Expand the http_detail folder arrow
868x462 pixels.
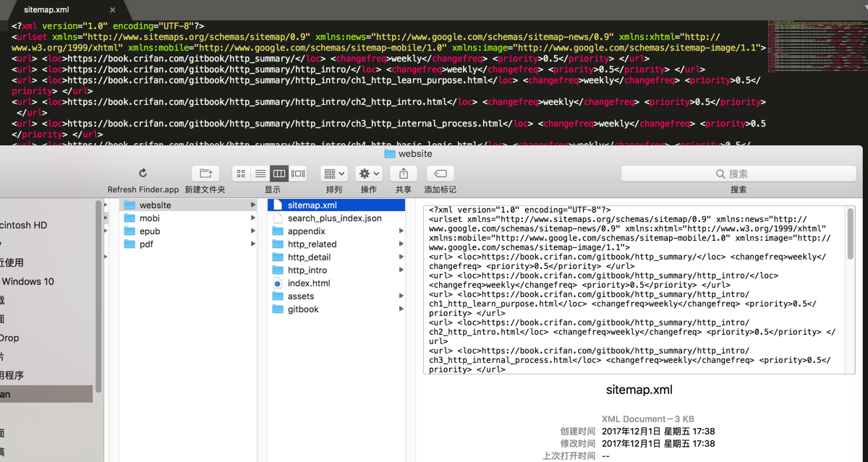pyautogui.click(x=401, y=257)
